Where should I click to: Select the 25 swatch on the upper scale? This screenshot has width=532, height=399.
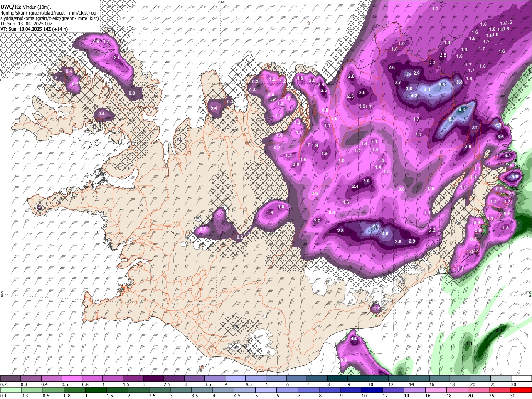[x=500, y=379]
